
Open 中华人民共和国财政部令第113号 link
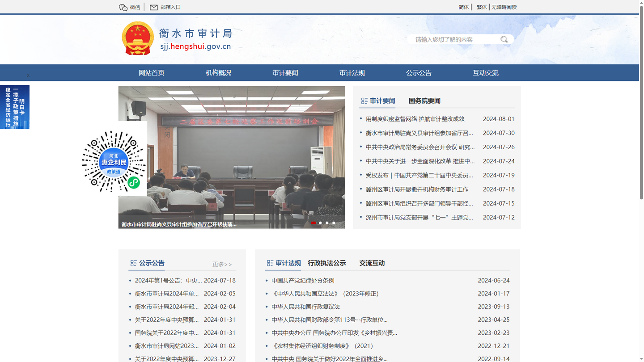[330, 320]
